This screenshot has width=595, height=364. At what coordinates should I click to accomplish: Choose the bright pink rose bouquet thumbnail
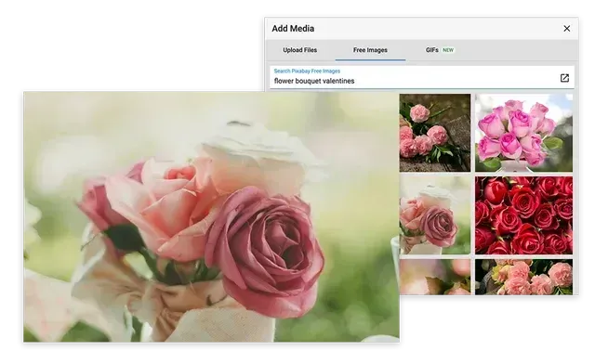523,133
